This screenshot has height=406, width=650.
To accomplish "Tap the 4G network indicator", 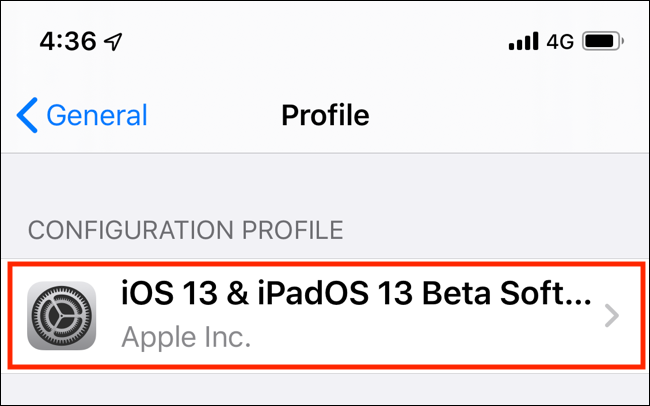I will coord(560,42).
